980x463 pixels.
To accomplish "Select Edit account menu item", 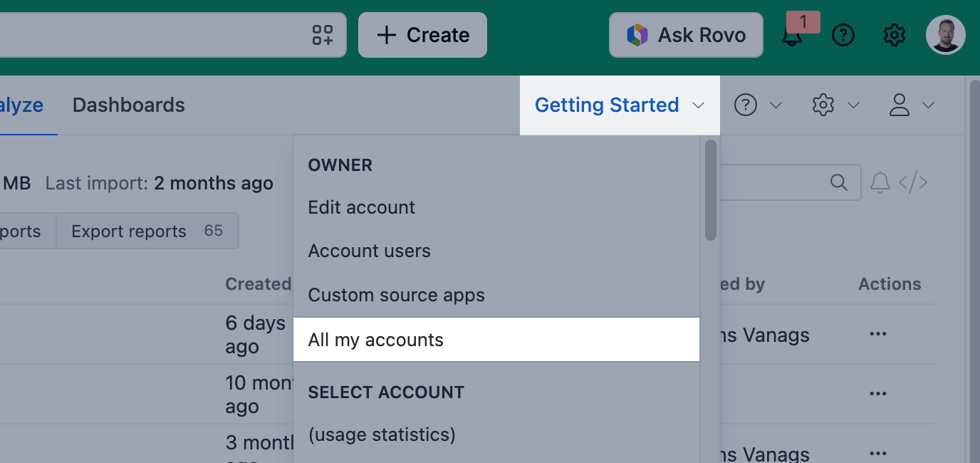I will click(x=496, y=207).
